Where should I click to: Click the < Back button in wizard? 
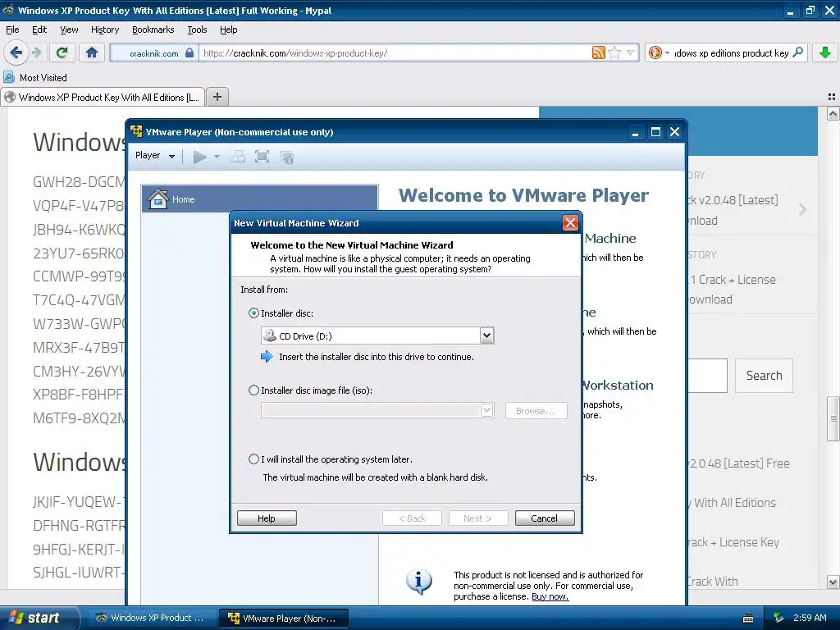tap(412, 518)
